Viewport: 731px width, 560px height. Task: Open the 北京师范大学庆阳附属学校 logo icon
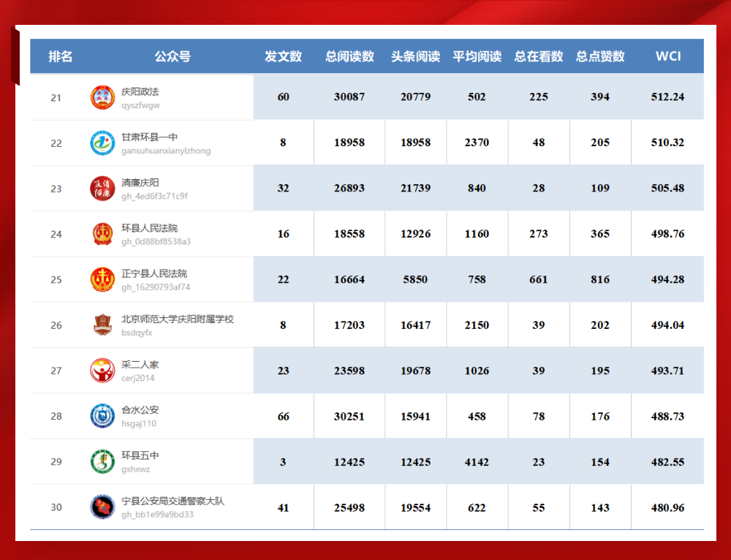(x=102, y=325)
